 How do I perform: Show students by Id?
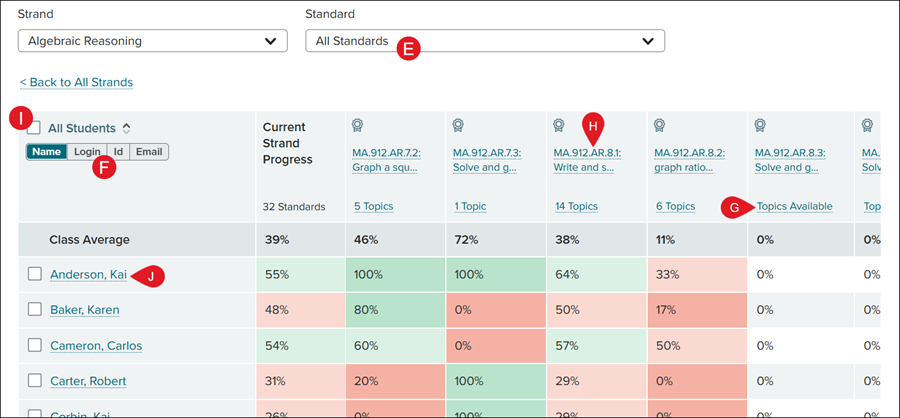[118, 152]
